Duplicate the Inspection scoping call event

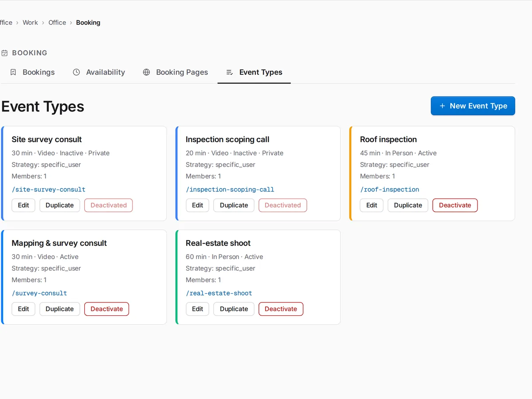pyautogui.click(x=234, y=205)
